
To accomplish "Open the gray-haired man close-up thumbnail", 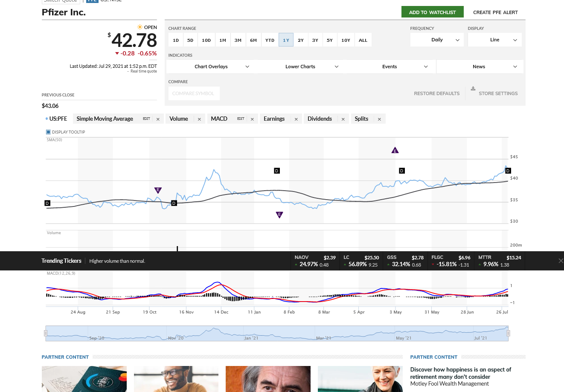I will coord(268,379).
